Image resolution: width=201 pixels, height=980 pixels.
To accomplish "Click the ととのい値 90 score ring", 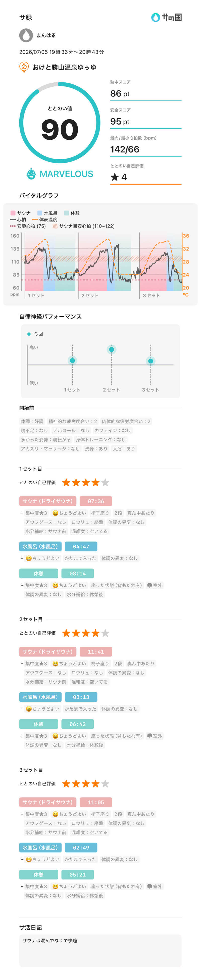I will point(60,123).
